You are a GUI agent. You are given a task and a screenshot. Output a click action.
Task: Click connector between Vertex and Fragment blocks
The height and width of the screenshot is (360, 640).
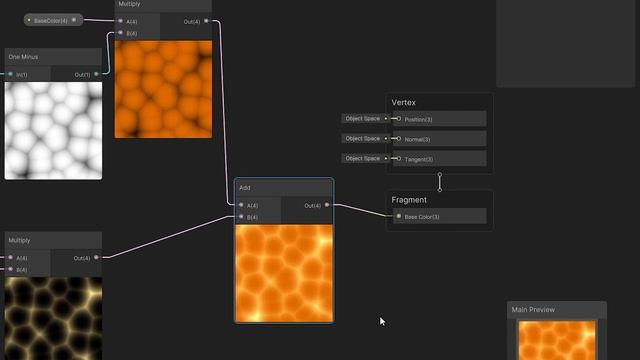tap(440, 182)
